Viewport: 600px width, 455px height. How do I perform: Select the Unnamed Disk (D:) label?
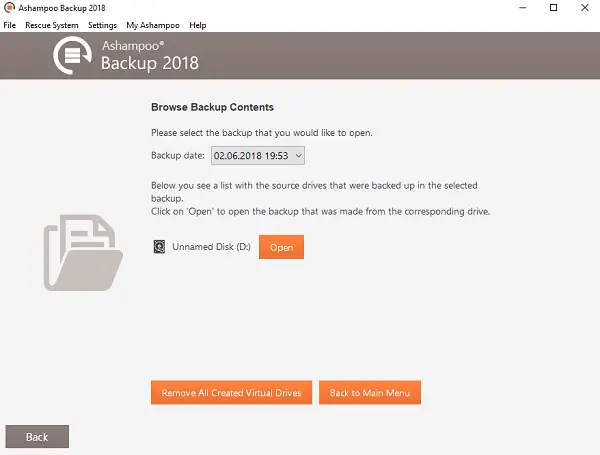pyautogui.click(x=211, y=247)
